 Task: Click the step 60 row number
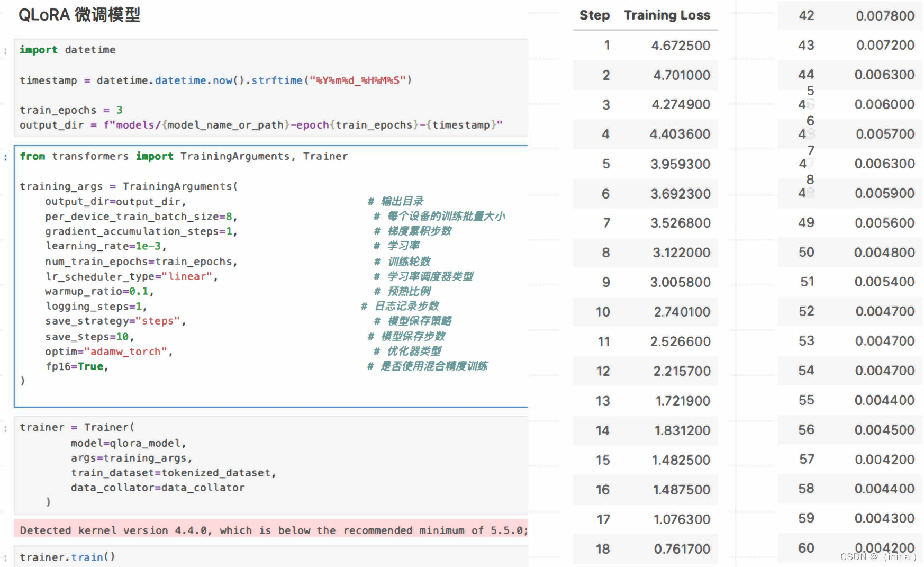coord(807,548)
